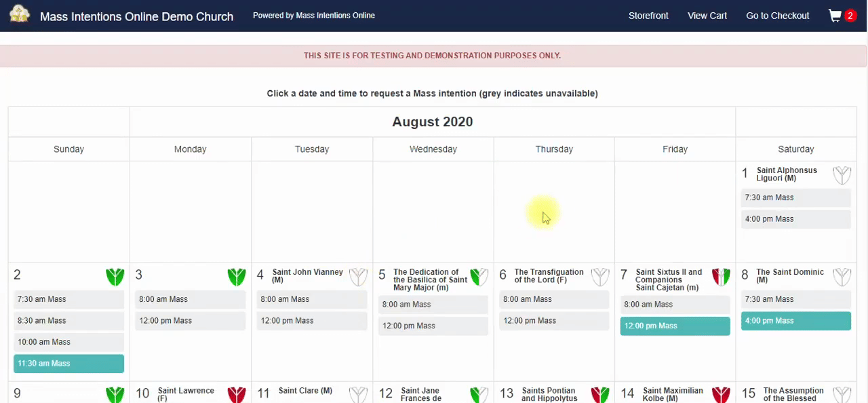The image size is (868, 403).
Task: Pick 7:30 am Mass on August 1
Action: 795,197
